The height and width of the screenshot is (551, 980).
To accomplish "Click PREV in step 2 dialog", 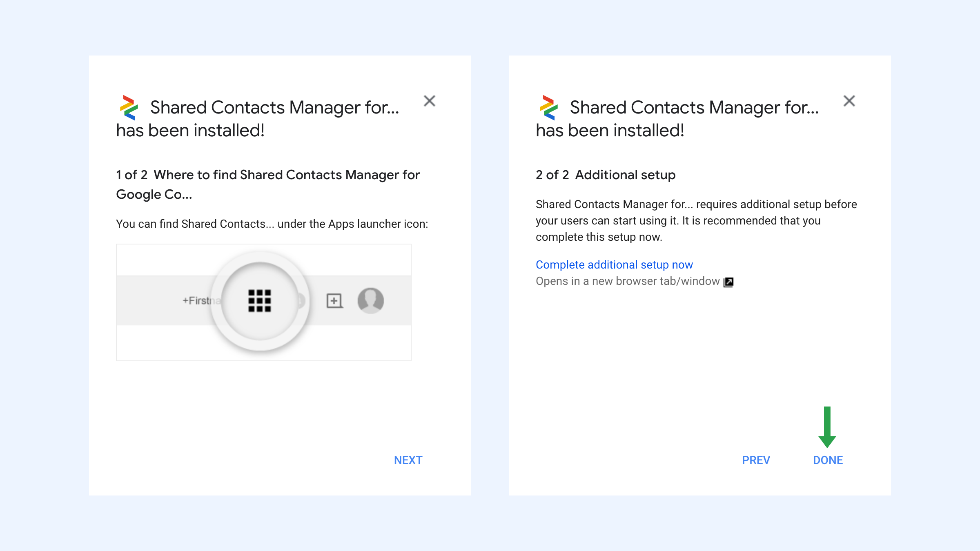I will (756, 460).
